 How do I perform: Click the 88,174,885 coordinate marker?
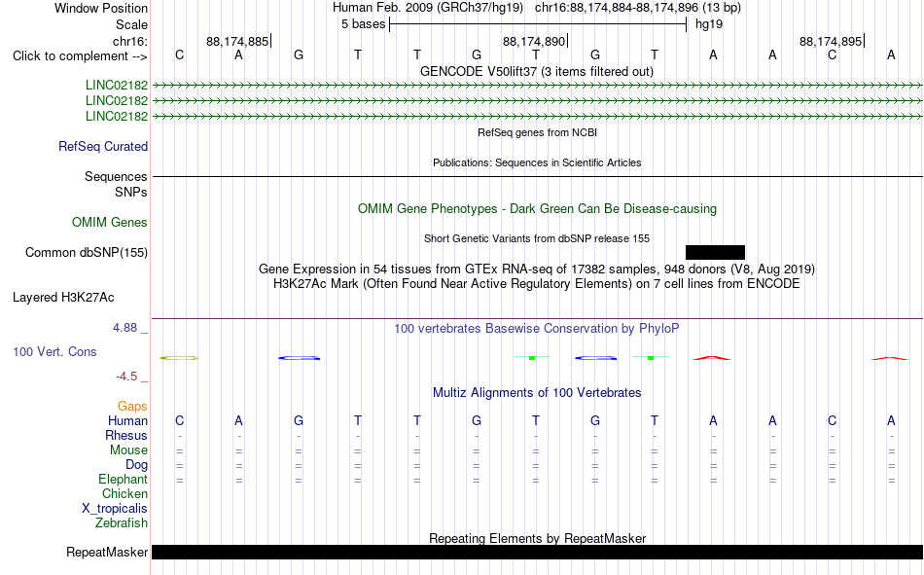click(237, 41)
